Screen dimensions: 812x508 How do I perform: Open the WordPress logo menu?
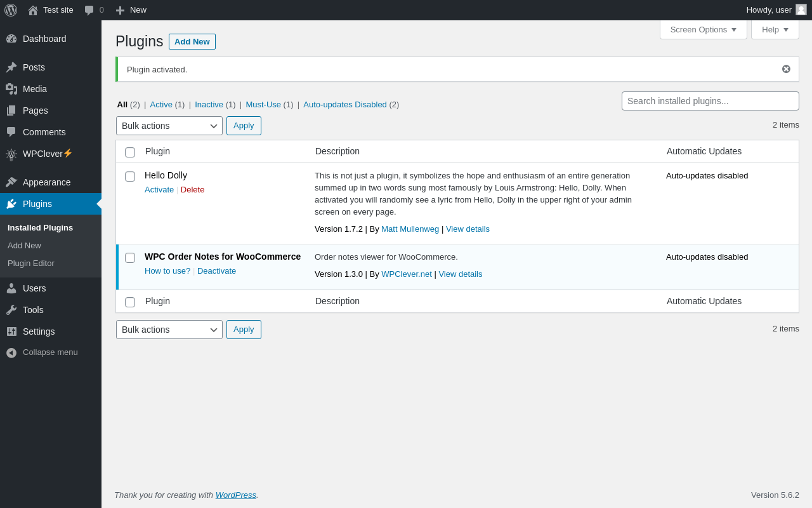tap(11, 10)
